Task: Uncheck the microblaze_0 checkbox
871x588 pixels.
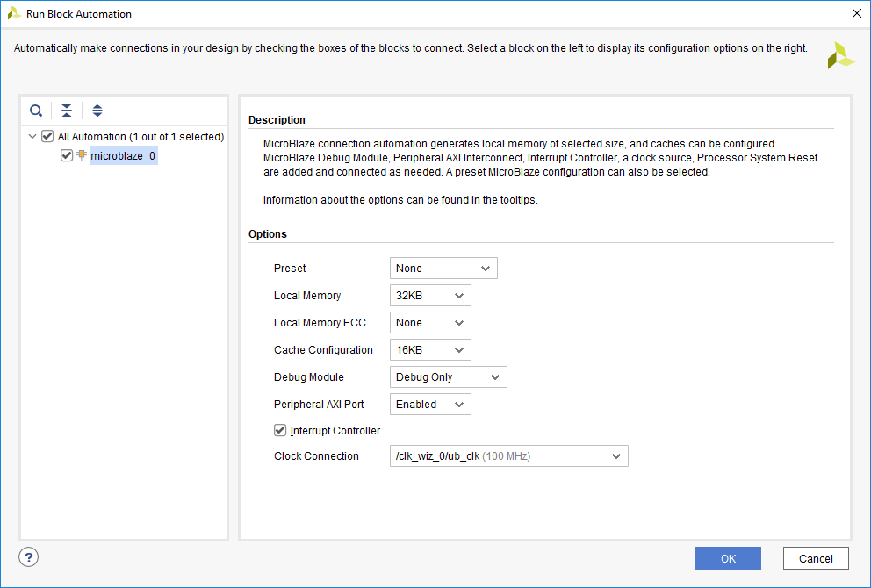Action: pyautogui.click(x=67, y=155)
